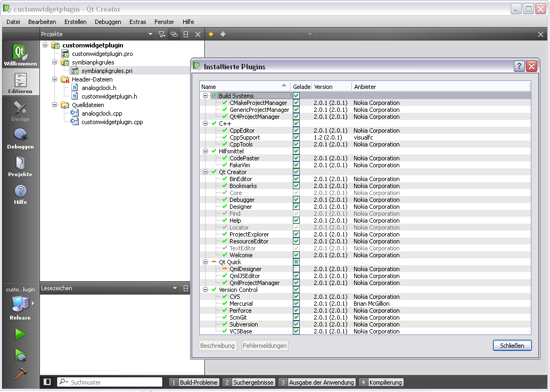This screenshot has height=392, width=550.
Task: Open the Bearbeiten menu
Action: [42, 22]
